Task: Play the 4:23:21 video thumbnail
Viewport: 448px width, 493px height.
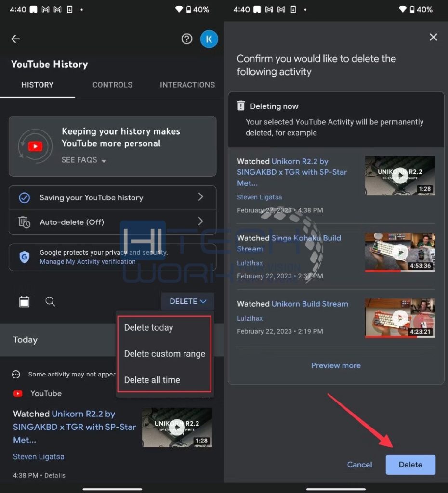Action: coord(400,318)
